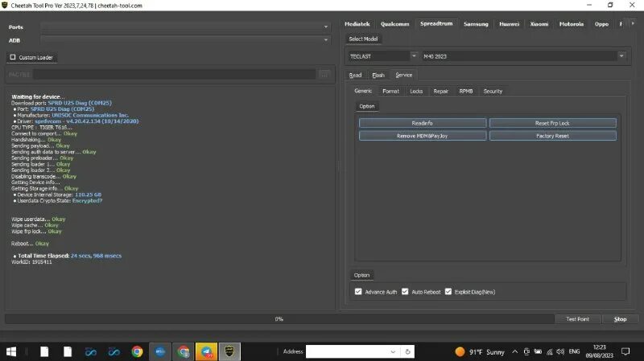Select the RPMB sub-tab
Viewport: 644px width, 361px height.
[466, 91]
